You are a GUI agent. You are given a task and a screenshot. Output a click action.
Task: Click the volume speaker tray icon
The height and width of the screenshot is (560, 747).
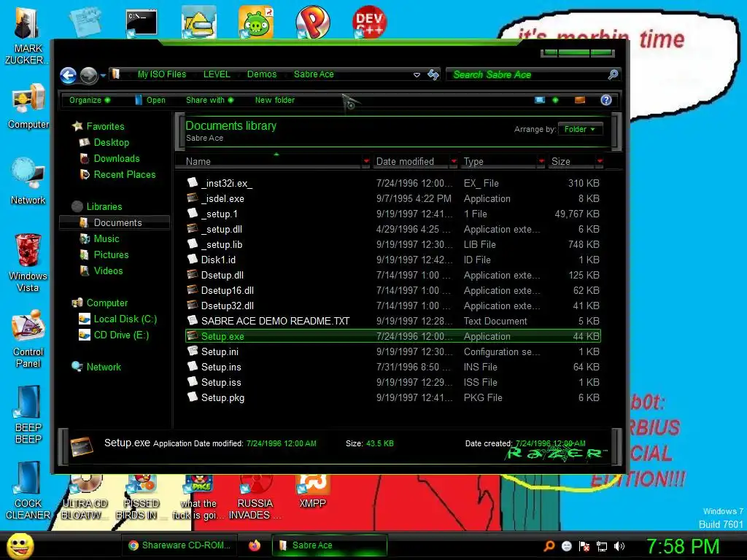click(x=619, y=546)
